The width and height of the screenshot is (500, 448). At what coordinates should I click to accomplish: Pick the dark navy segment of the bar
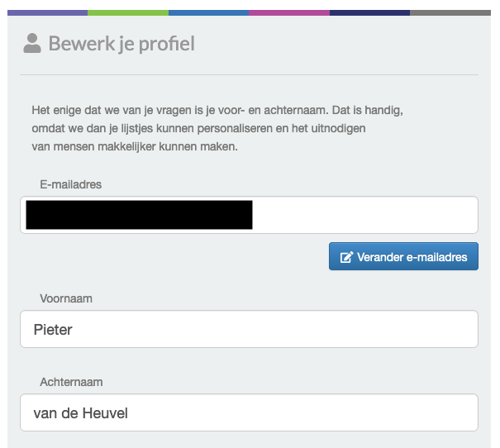point(369,13)
